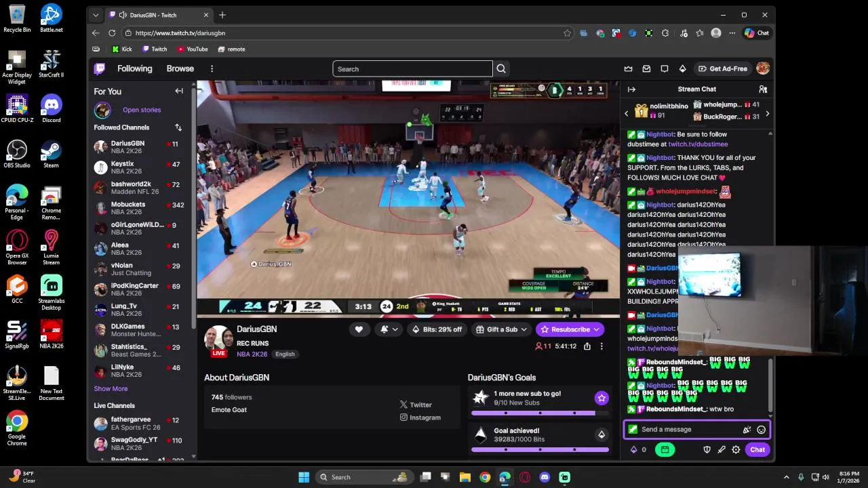Open the more navigation three-dot menu

tap(212, 68)
